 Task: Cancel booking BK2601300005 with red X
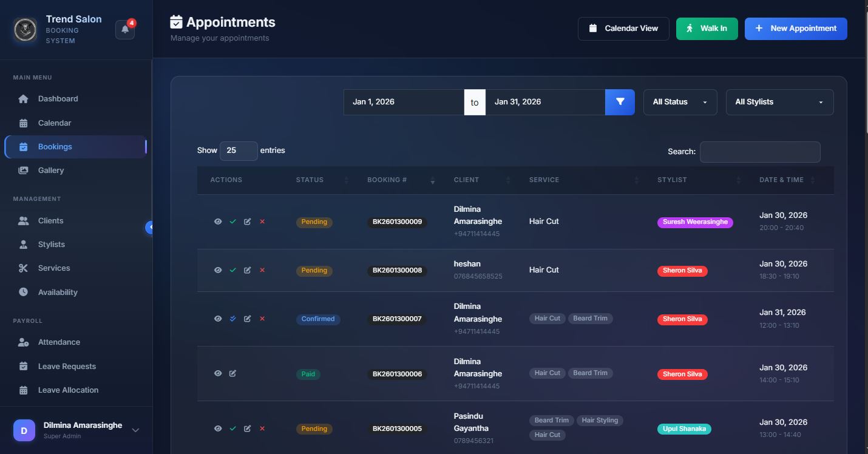click(262, 429)
